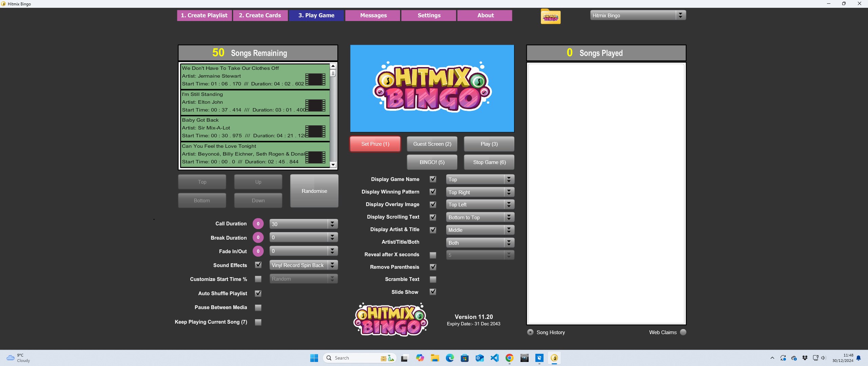Click the Set Prize (1) button
The height and width of the screenshot is (366, 868).
[x=375, y=144]
